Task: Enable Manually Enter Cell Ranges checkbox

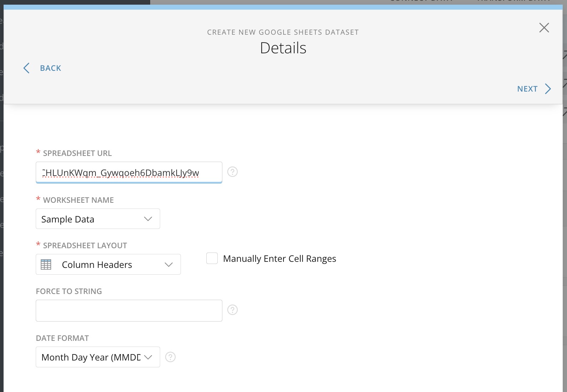Action: [x=212, y=258]
